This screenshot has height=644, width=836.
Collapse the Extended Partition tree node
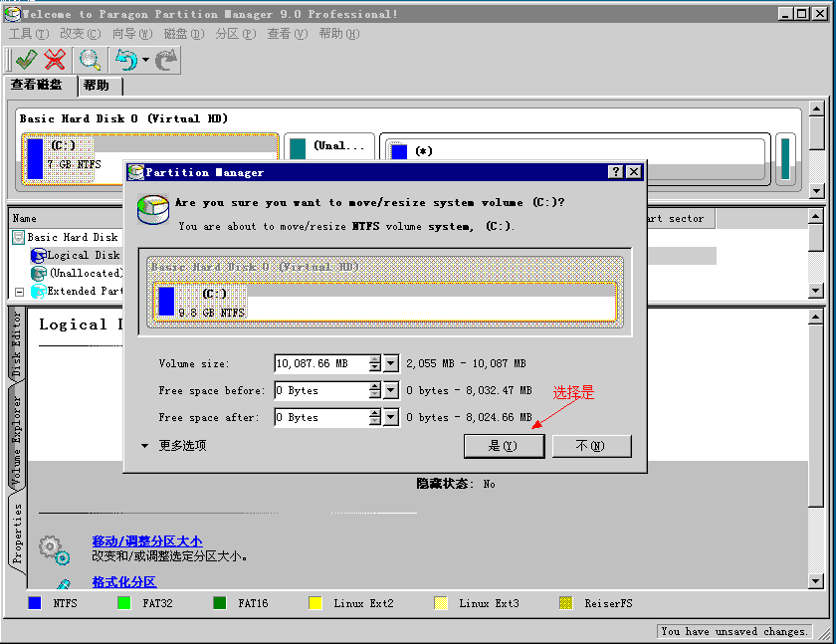(x=19, y=292)
